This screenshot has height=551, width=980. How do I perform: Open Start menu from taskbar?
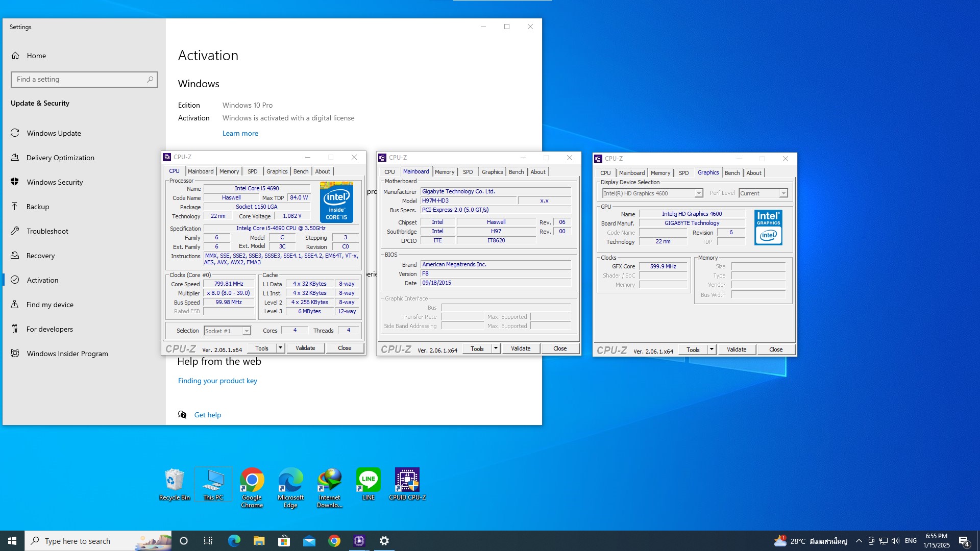point(12,541)
